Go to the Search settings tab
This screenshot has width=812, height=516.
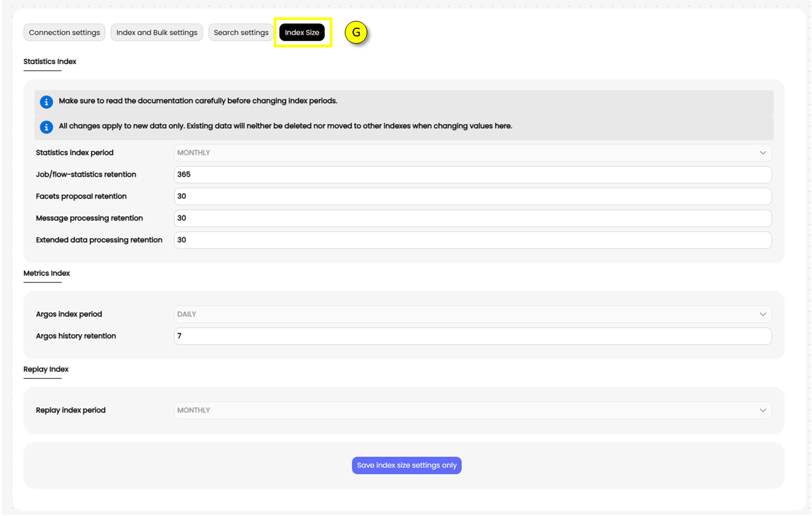click(241, 32)
